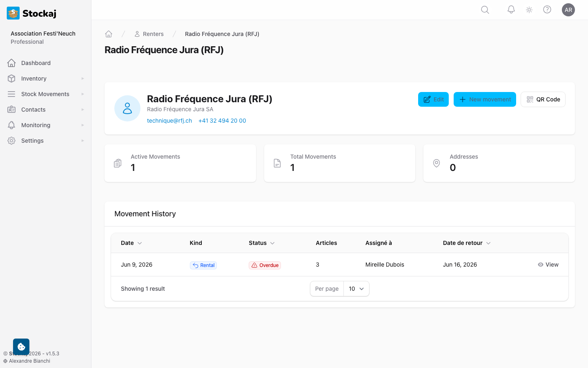Image resolution: width=588 pixels, height=368 pixels.
Task: Toggle light/dark theme sun icon
Action: (x=529, y=10)
